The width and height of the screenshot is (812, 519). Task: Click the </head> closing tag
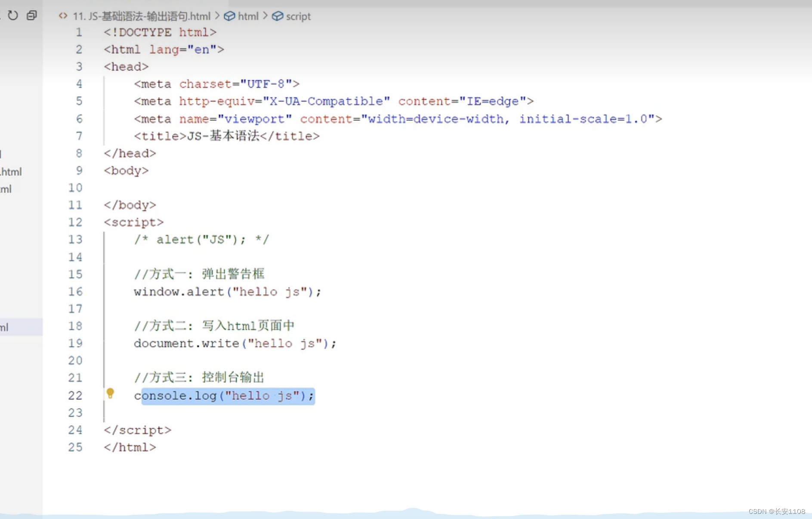tap(130, 154)
